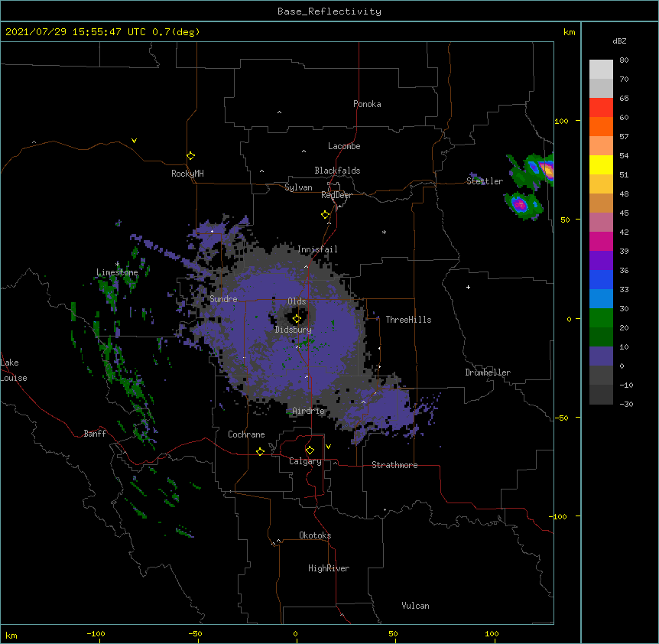Select the orange 60-57 dBZ legend swatch
The height and width of the screenshot is (644, 659).
click(601, 126)
